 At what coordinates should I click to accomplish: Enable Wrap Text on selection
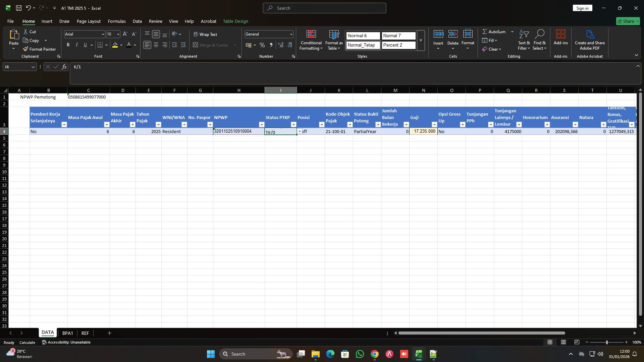click(x=206, y=34)
